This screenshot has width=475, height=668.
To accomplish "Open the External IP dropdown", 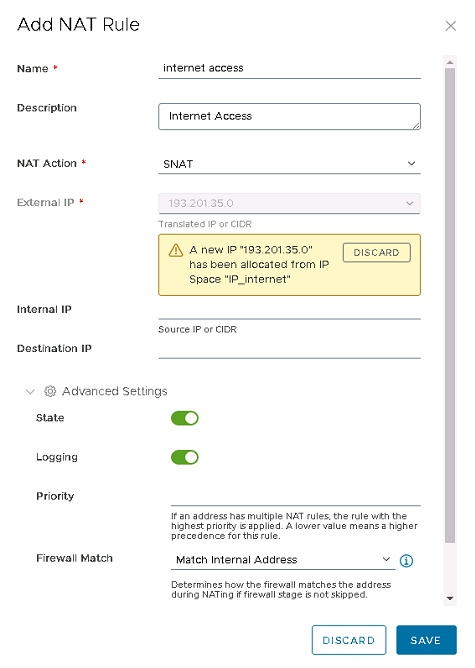I will coord(289,203).
